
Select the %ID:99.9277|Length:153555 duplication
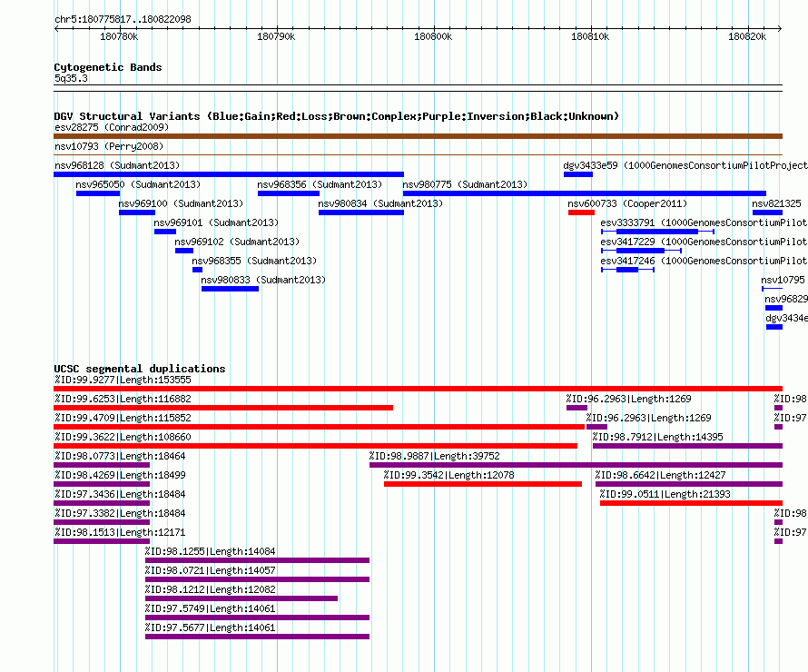[x=123, y=380]
